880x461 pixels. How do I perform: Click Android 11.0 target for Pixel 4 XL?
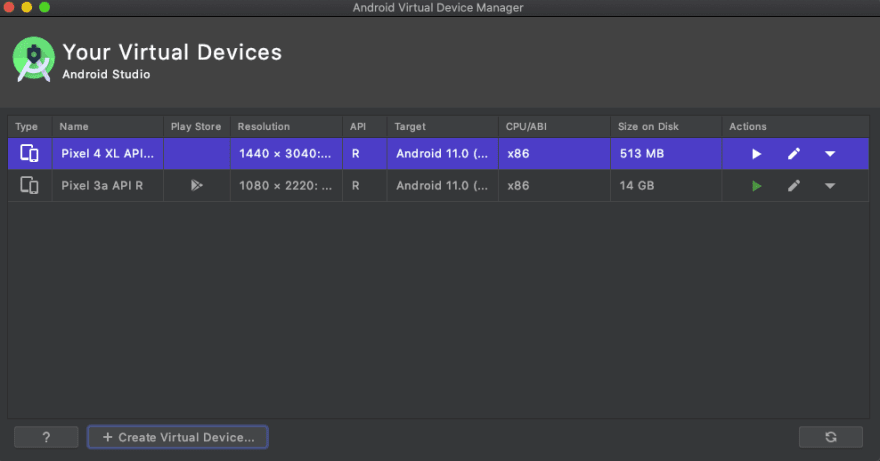click(x=442, y=153)
